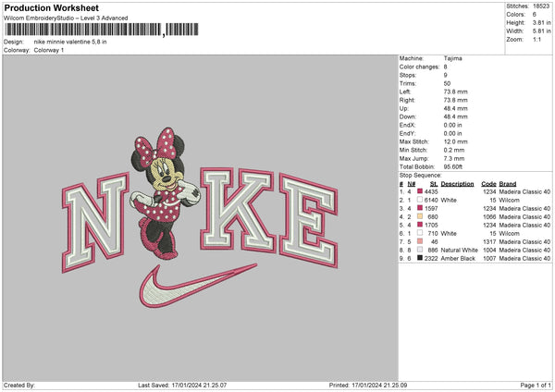Screen dimensions: 555x392
Task: Click the Stitches value 18523
Action: click(x=541, y=6)
